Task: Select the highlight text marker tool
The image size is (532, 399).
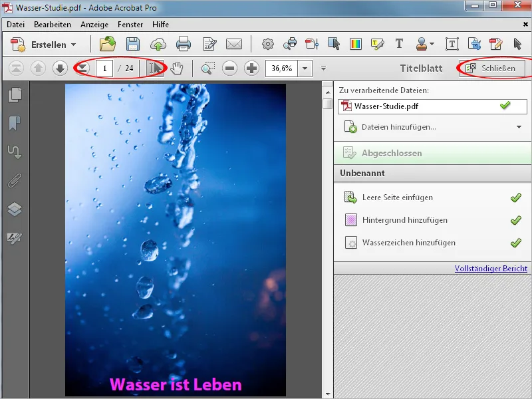Action: click(377, 44)
